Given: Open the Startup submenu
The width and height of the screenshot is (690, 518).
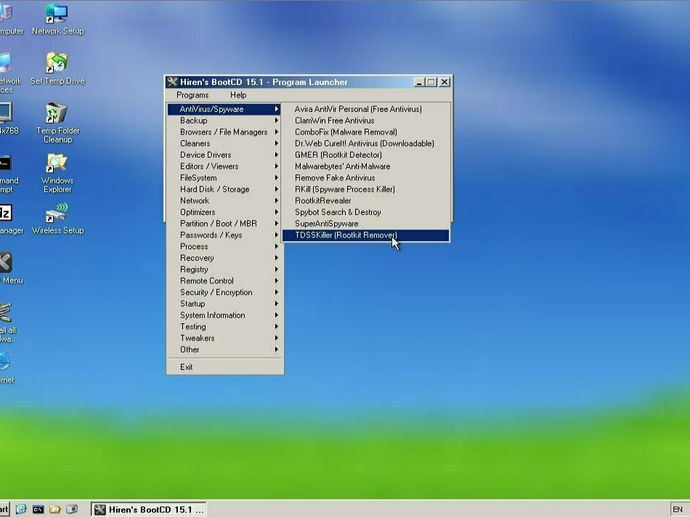Looking at the screenshot, I should (224, 304).
